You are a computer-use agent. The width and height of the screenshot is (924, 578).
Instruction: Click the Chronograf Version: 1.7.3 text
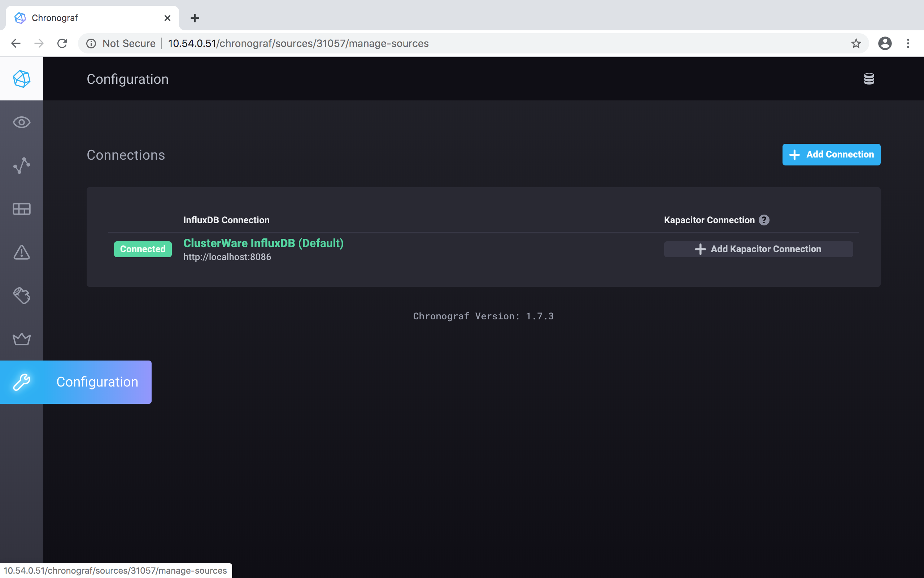coord(483,316)
